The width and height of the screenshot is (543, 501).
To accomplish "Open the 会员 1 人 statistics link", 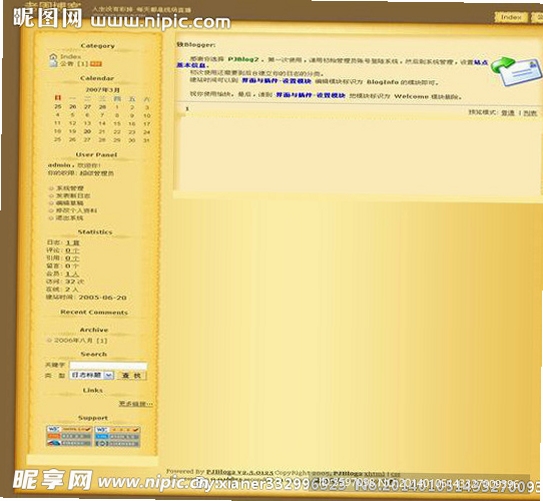I will click(72, 274).
